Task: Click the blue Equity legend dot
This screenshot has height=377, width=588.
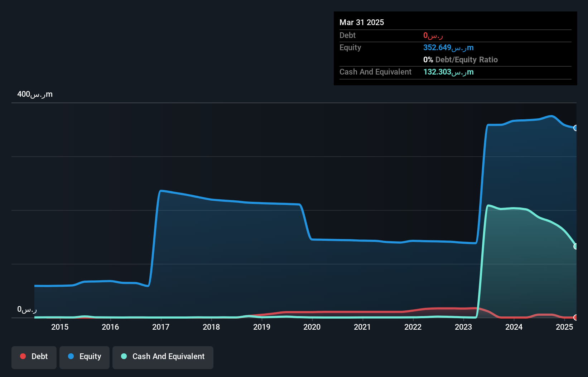Action: tap(71, 356)
